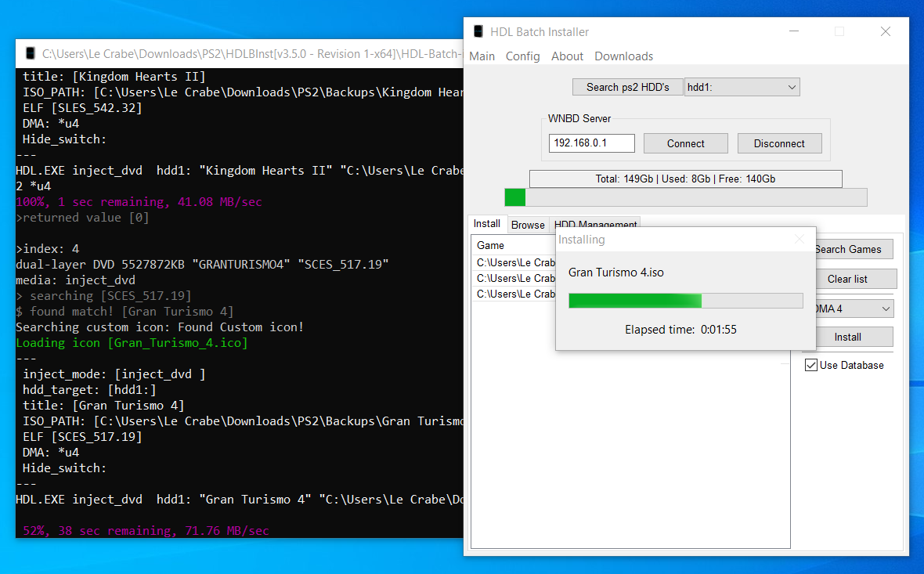This screenshot has width=924, height=574.
Task: Click the console window title bar icon
Action: coord(31,53)
